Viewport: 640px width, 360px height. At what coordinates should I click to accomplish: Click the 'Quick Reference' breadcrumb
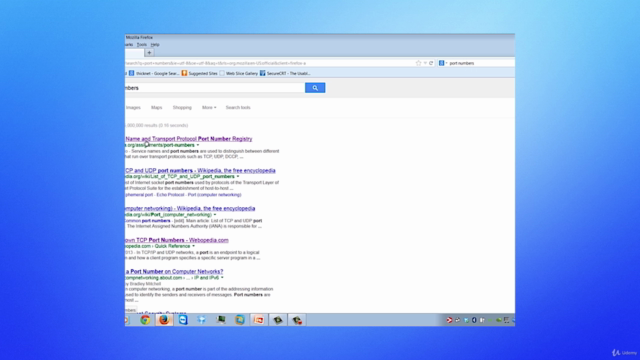tap(173, 246)
